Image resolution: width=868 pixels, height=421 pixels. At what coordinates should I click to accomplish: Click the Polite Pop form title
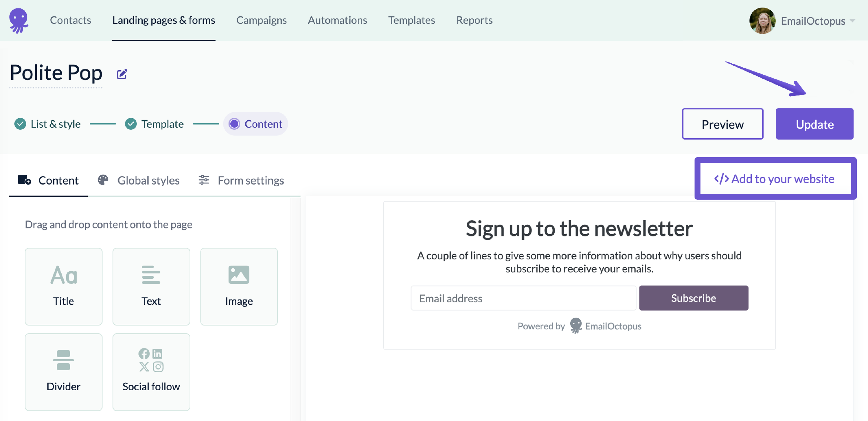(56, 73)
